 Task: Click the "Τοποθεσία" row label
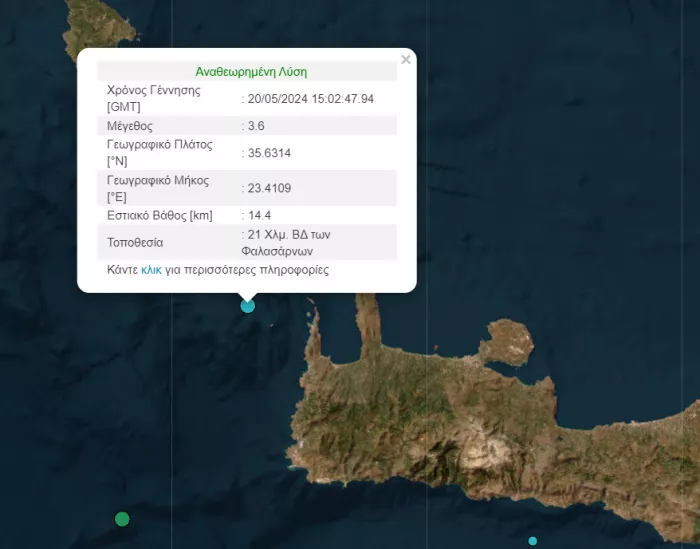coord(136,242)
